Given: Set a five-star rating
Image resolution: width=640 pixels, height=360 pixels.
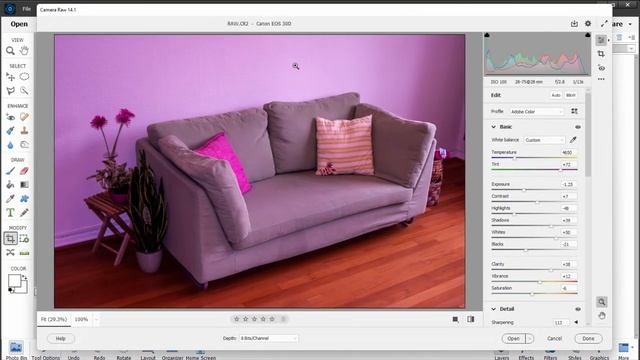Looking at the screenshot, I should point(272,319).
